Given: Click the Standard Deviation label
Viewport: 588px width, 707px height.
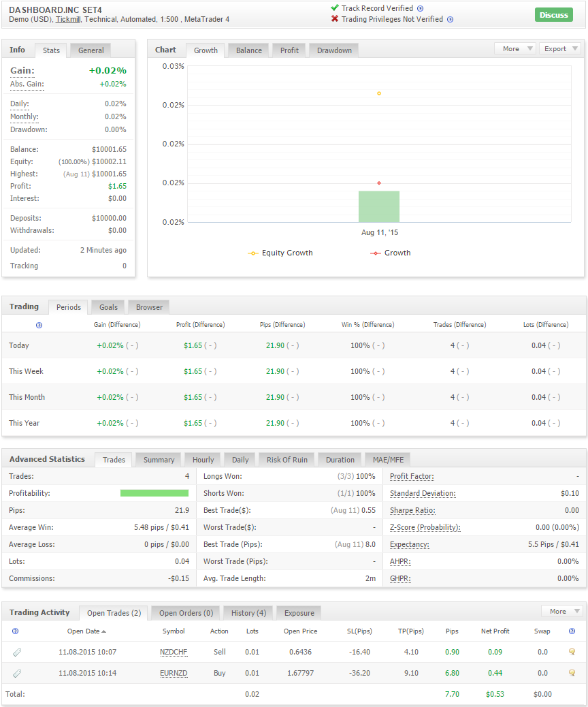Looking at the screenshot, I should [423, 494].
